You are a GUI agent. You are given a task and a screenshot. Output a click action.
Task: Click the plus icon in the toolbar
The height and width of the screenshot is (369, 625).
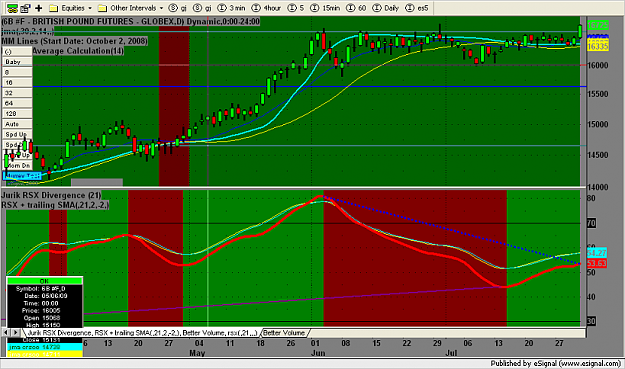(39, 8)
